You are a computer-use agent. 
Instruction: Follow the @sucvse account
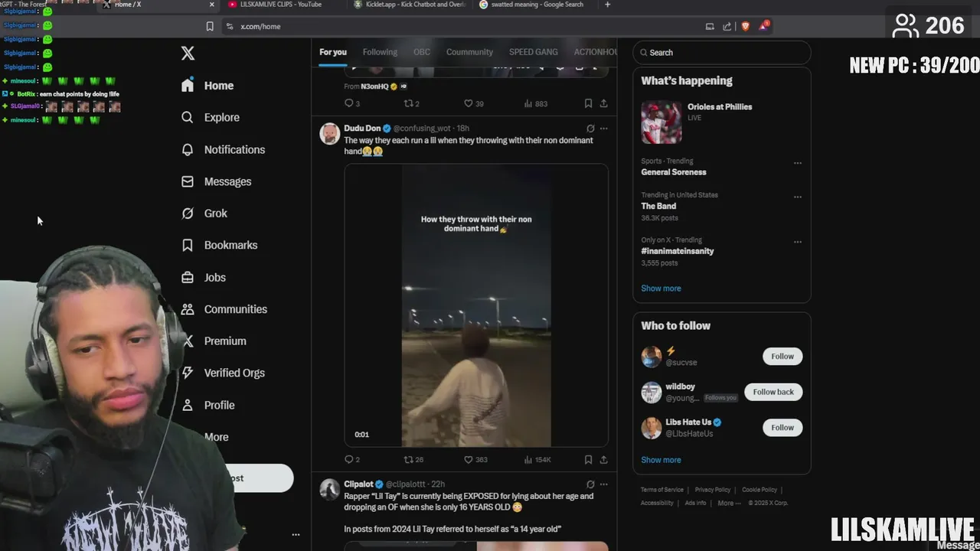(782, 356)
